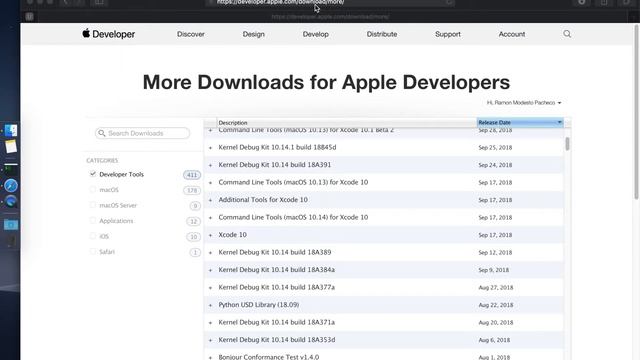Image resolution: width=640 pixels, height=360 pixels.
Task: Enable the macOS Server category
Action: [x=93, y=205]
